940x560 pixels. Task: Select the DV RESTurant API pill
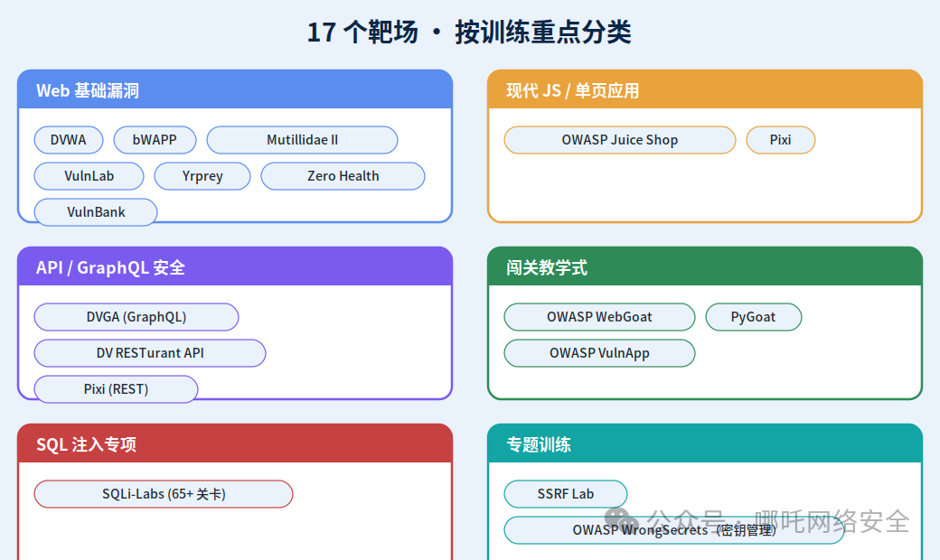coord(150,353)
